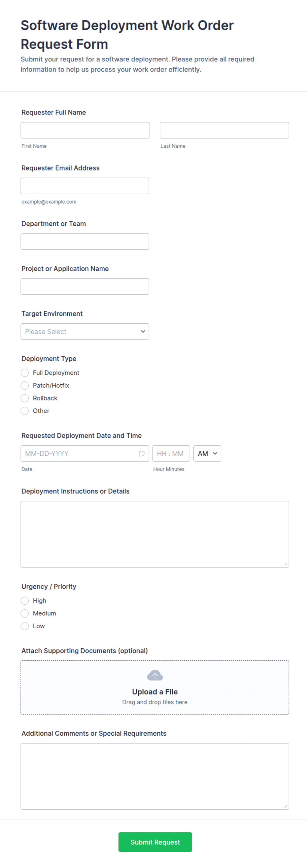Click the Deployment Instructions textarea resize handle

point(286,564)
